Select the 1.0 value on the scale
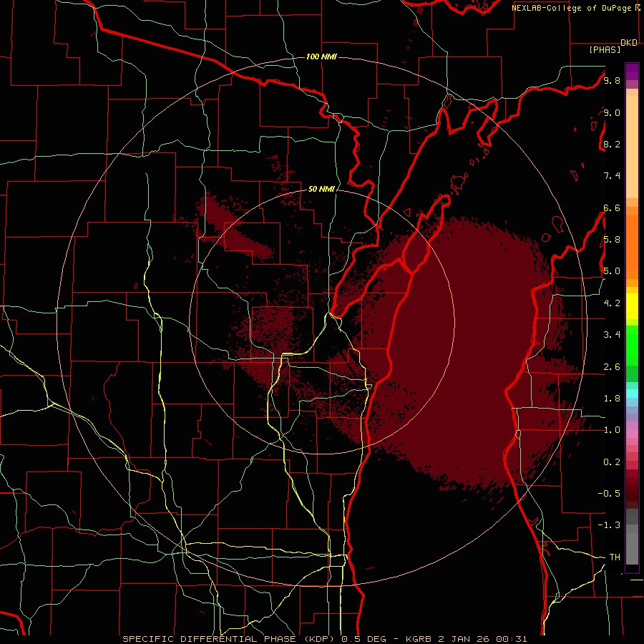Image resolution: width=644 pixels, height=644 pixels. pyautogui.click(x=612, y=430)
